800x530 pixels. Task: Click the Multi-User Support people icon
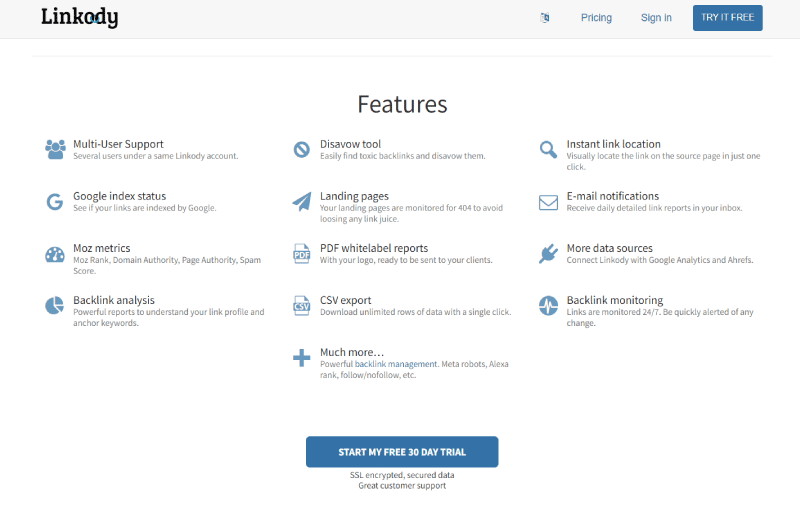pos(55,149)
